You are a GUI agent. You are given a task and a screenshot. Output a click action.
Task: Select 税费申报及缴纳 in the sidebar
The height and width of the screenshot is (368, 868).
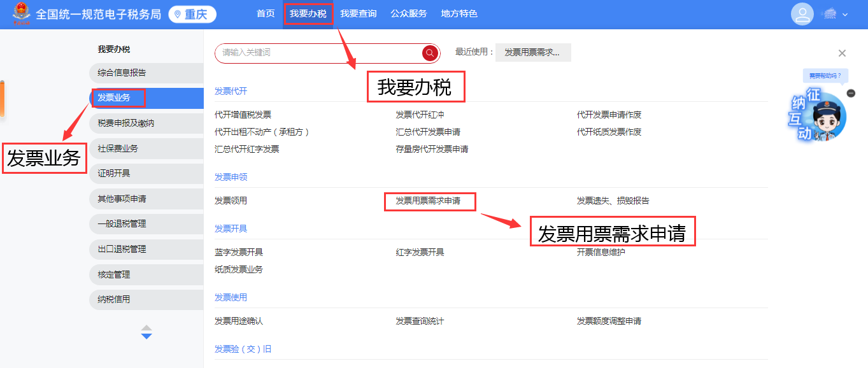[x=126, y=123]
